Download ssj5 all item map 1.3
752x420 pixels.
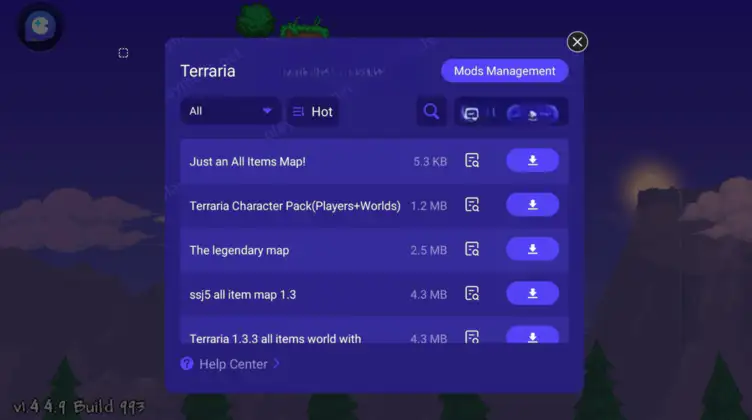532,293
